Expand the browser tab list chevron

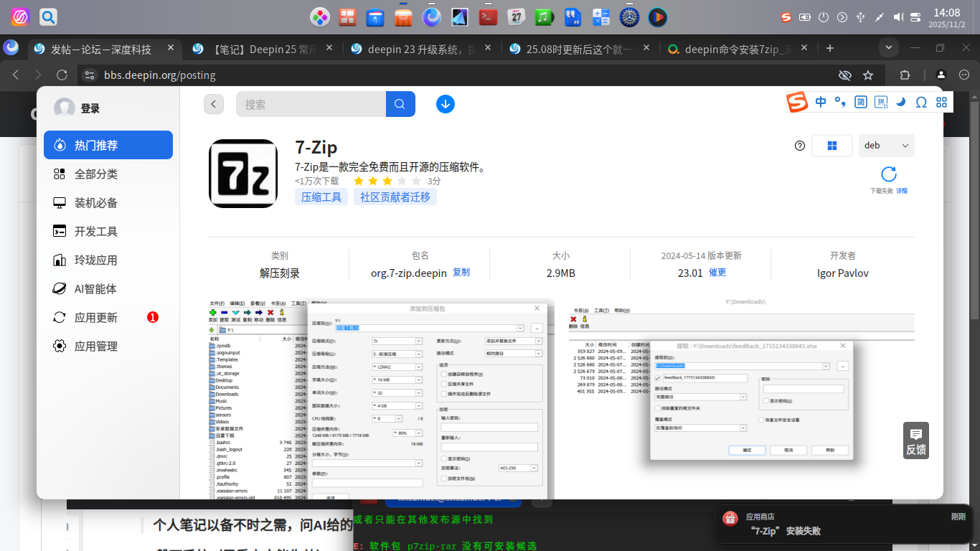(x=890, y=48)
